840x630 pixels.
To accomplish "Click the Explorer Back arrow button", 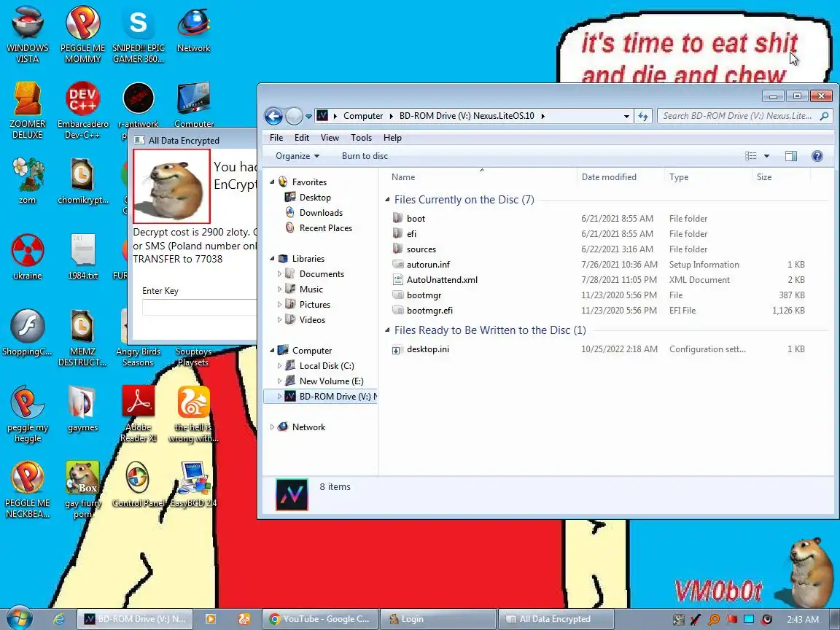I will click(x=273, y=116).
